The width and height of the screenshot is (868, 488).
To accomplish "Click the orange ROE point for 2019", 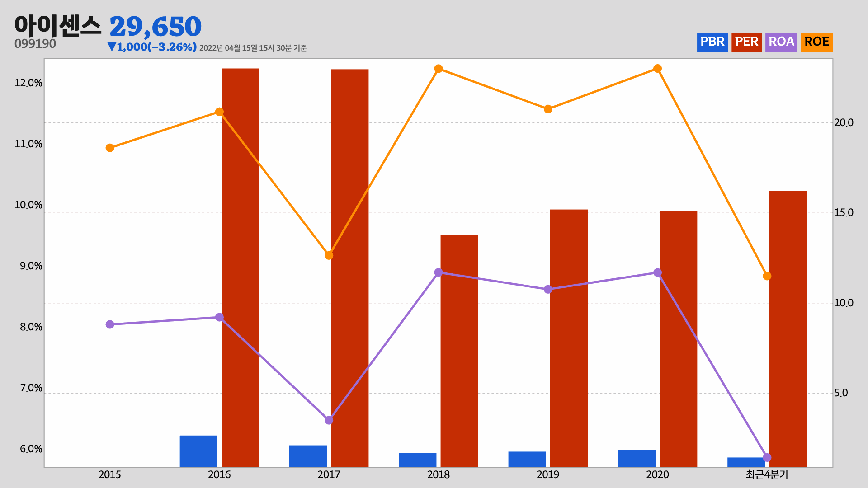I will 548,109.
